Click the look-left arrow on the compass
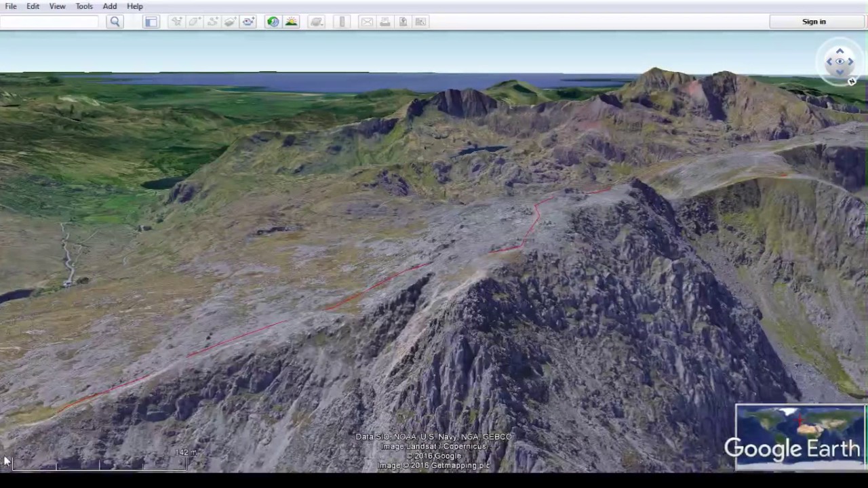This screenshot has height=488, width=868. 829,62
